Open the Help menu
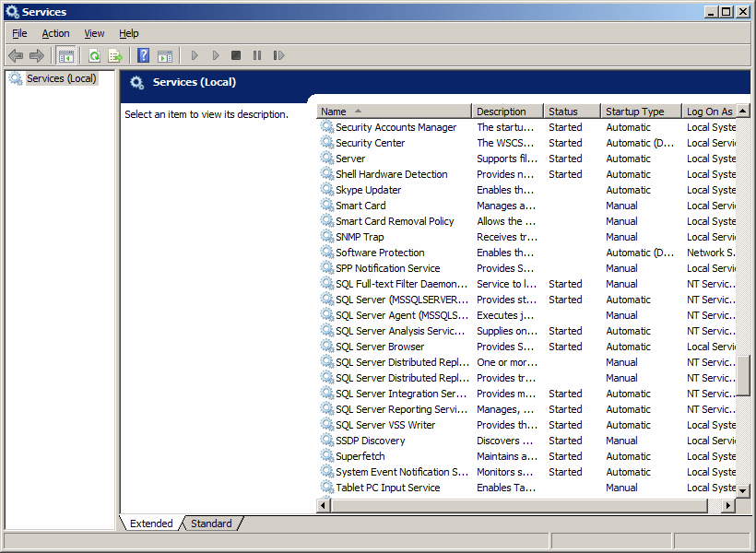The width and height of the screenshot is (756, 553). click(129, 33)
